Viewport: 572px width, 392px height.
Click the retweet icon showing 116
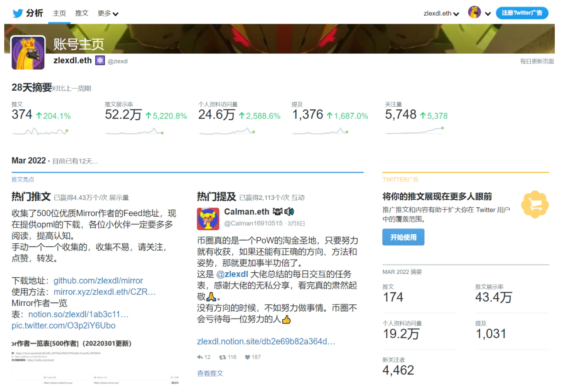tap(223, 357)
